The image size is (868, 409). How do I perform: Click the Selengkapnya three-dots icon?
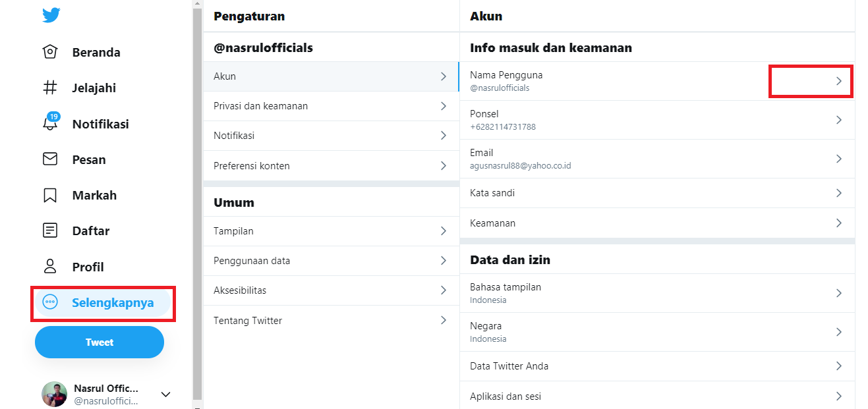(x=49, y=301)
